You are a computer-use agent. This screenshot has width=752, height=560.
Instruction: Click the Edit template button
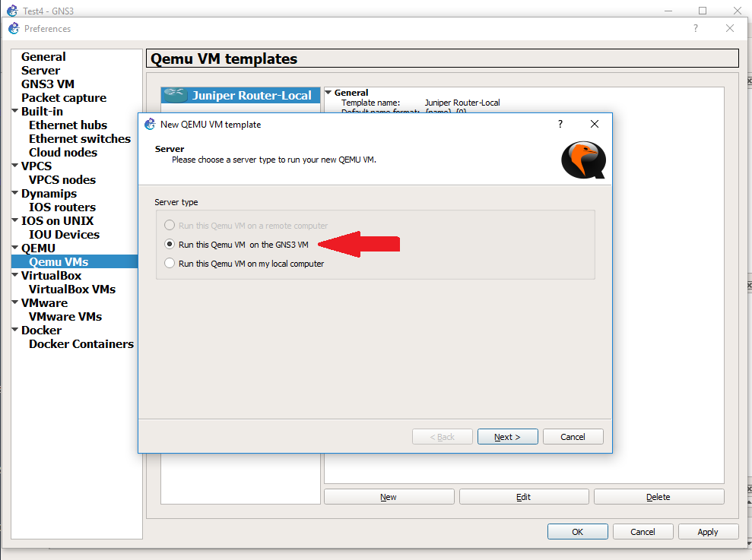point(524,497)
